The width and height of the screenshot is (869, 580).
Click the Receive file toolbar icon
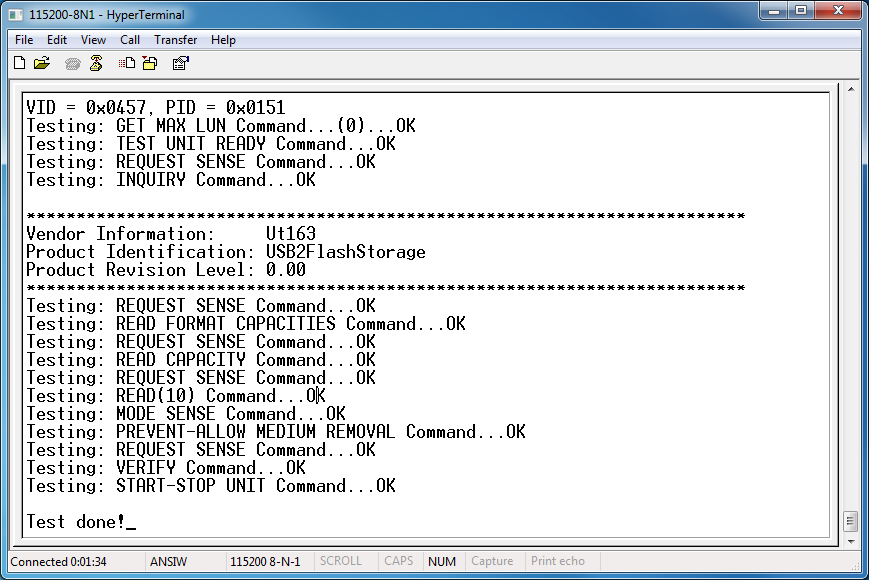click(x=150, y=63)
